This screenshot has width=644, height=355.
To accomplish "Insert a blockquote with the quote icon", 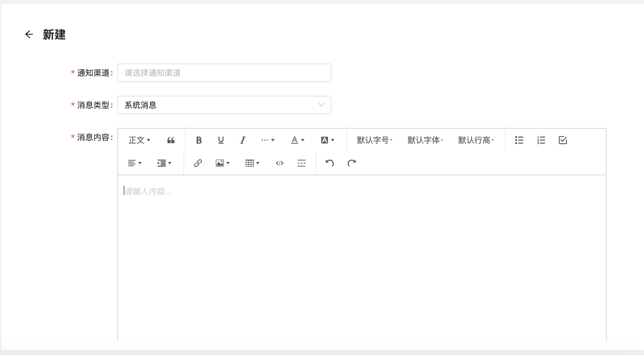I will [171, 140].
